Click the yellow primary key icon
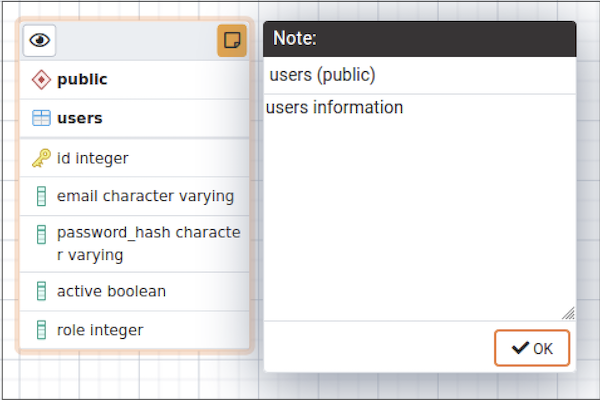 point(41,158)
